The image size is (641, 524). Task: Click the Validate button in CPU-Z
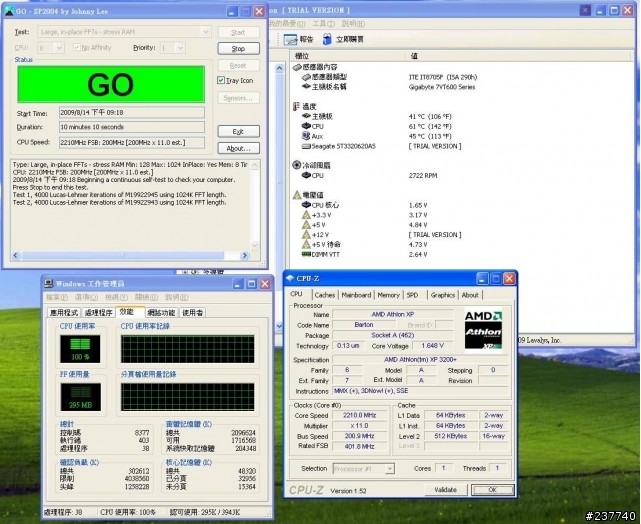point(446,490)
